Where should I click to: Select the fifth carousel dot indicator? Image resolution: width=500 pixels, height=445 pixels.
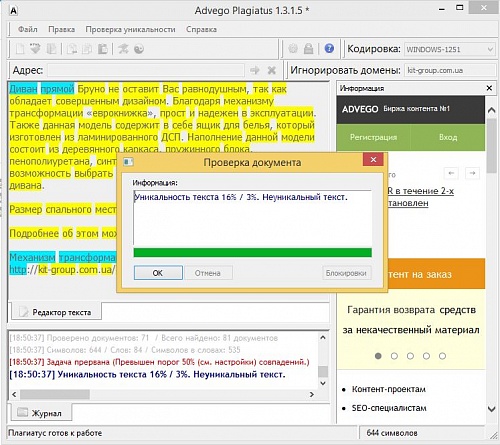(442, 356)
